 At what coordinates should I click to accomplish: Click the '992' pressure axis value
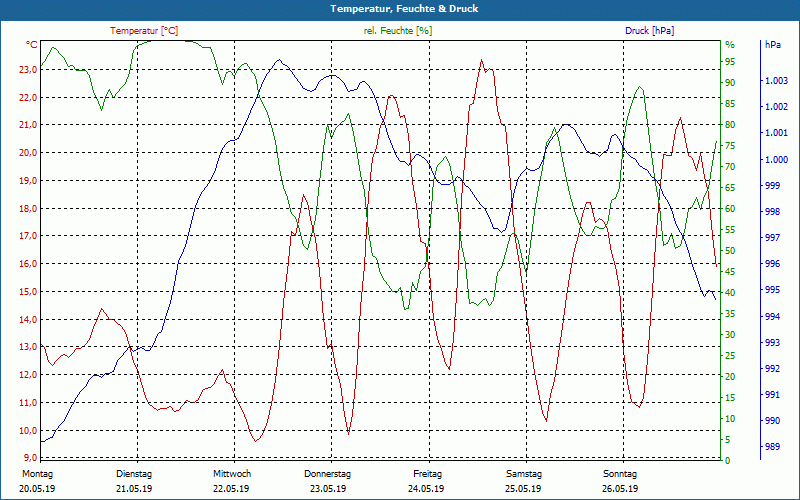click(773, 368)
